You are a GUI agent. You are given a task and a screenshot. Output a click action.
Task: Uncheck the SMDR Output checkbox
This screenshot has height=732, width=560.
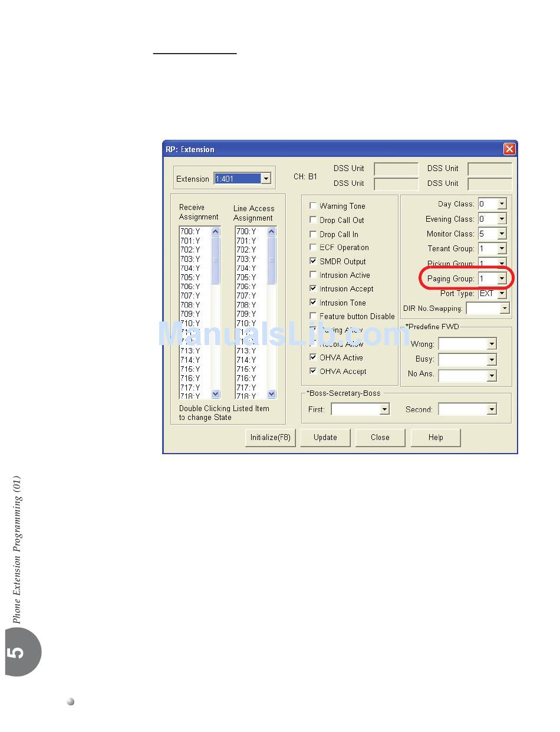314,261
